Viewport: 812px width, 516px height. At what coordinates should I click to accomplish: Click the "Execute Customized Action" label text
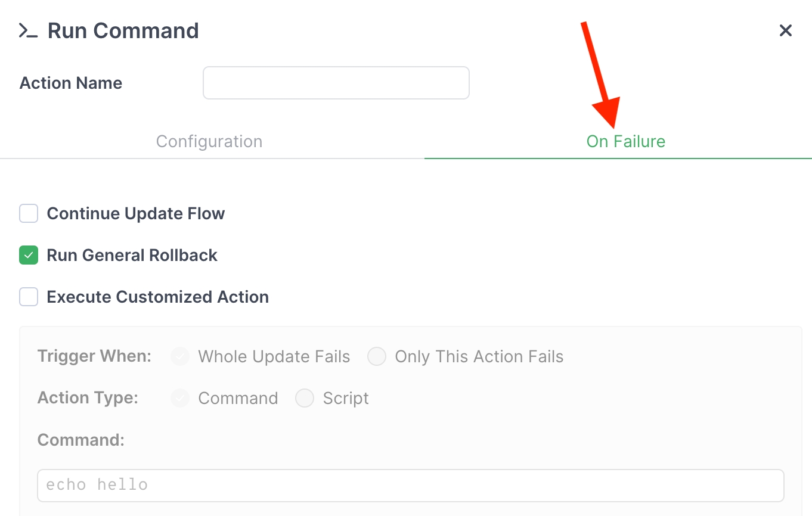pos(157,297)
